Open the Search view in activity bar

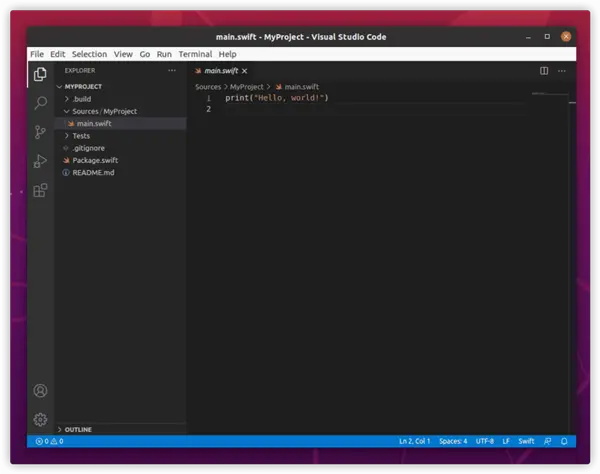tap(40, 103)
